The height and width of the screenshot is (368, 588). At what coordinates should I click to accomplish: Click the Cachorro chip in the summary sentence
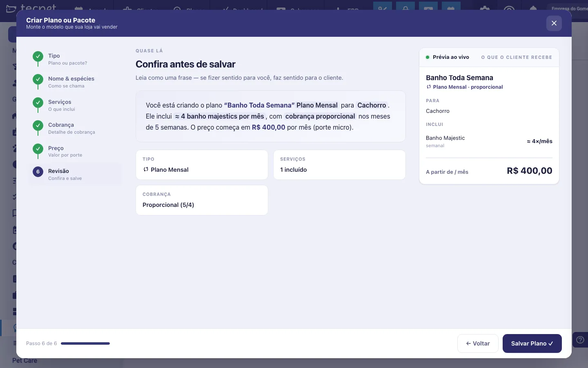pyautogui.click(x=372, y=105)
